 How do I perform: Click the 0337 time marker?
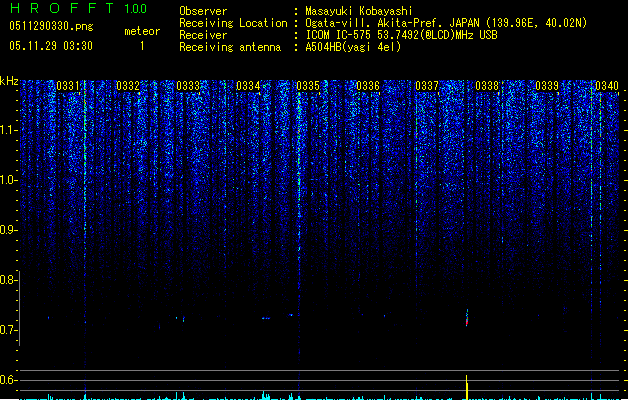427,86
